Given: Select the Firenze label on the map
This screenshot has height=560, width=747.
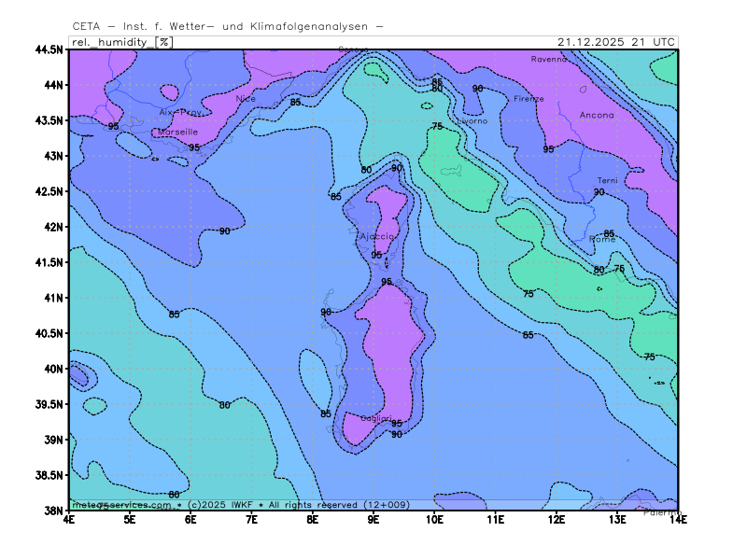Looking at the screenshot, I should coord(529,98).
